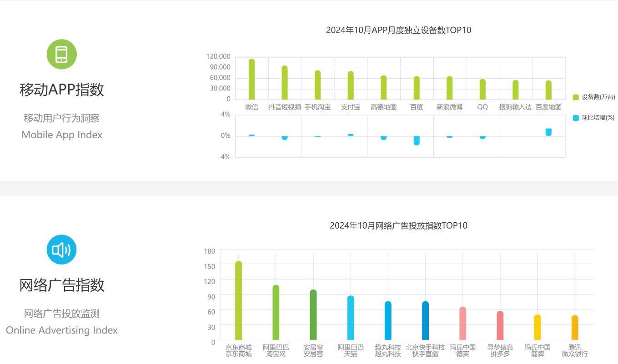
Task: Select the 百度地图 device count bar
Action: (548, 90)
